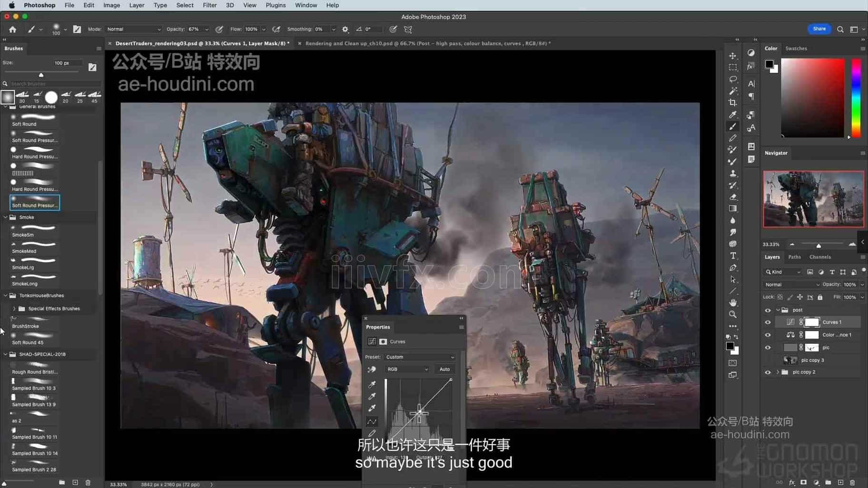
Task: Select the Clone Stamp tool
Action: (733, 173)
